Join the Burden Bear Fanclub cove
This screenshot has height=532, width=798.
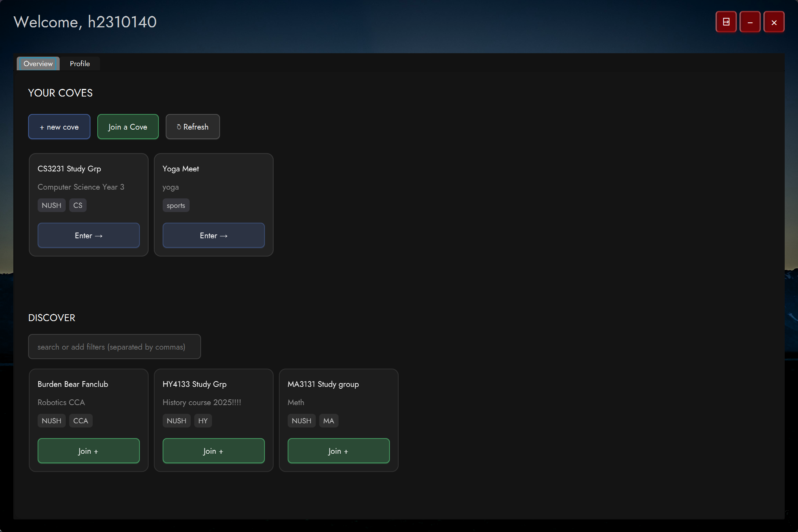tap(89, 451)
